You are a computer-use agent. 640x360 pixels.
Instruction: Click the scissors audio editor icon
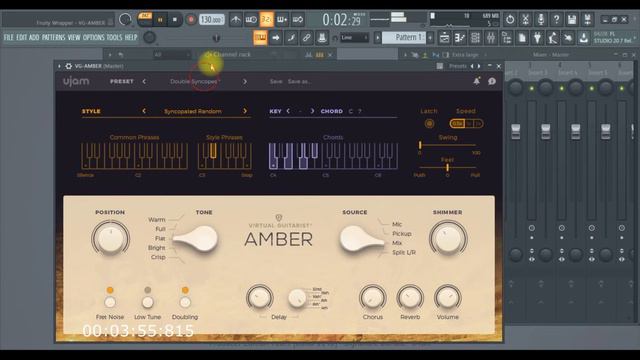525,19
